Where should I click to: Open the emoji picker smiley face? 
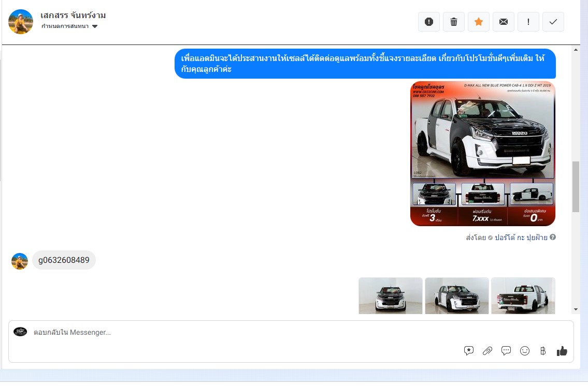pos(525,351)
